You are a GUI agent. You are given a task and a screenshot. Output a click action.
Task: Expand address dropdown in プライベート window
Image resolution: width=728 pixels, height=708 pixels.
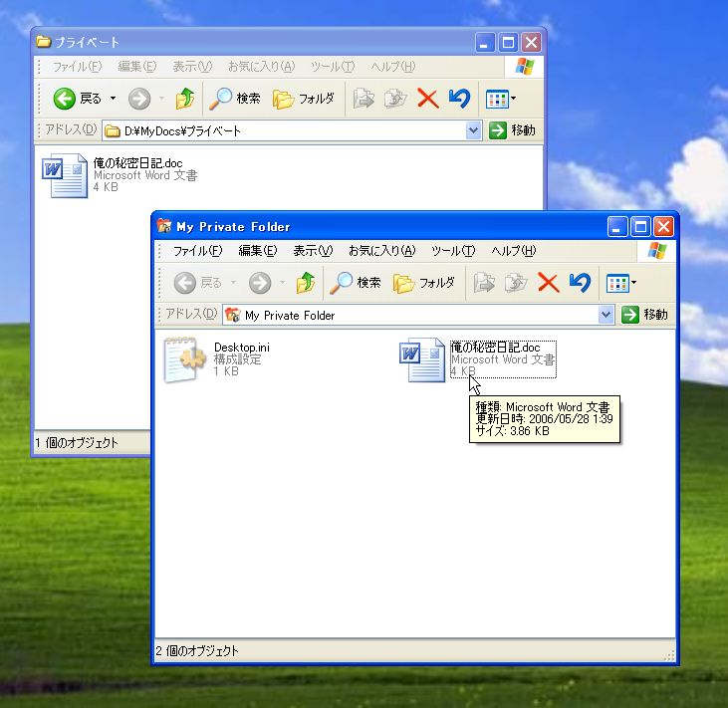[x=473, y=130]
